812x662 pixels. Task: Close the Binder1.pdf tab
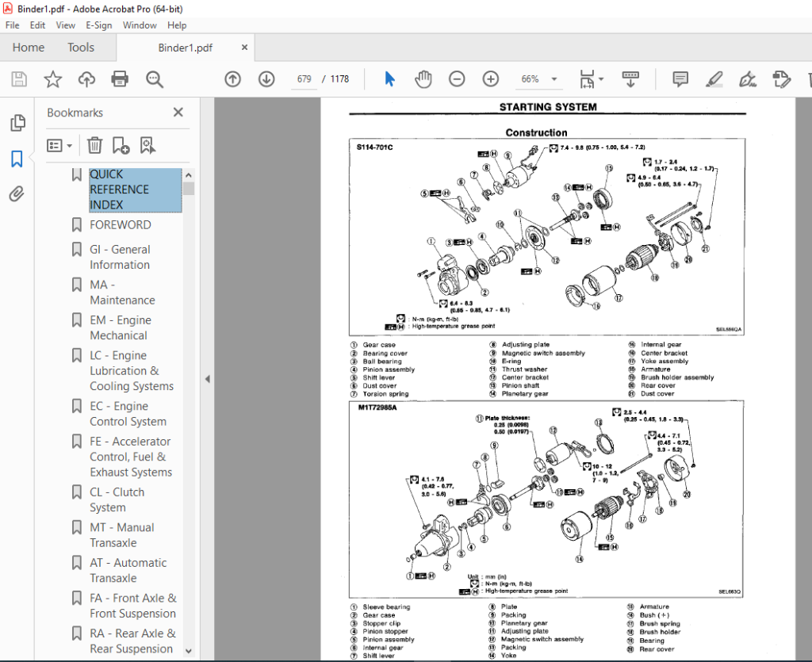(x=244, y=47)
